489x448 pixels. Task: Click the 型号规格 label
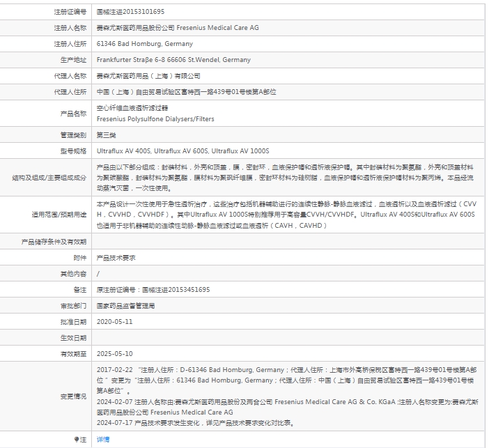pyautogui.click(x=73, y=151)
